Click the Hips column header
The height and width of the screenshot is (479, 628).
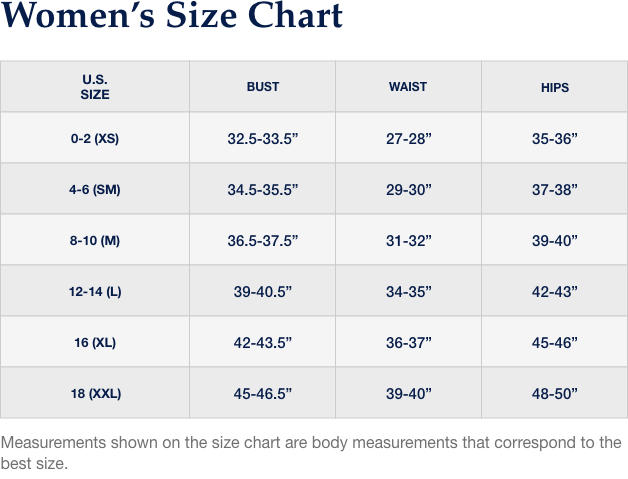coord(555,88)
